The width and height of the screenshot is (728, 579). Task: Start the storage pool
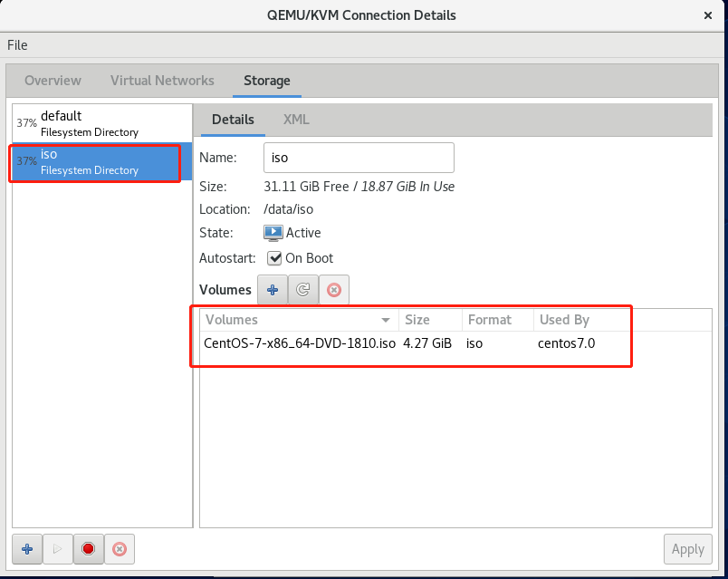(x=58, y=549)
